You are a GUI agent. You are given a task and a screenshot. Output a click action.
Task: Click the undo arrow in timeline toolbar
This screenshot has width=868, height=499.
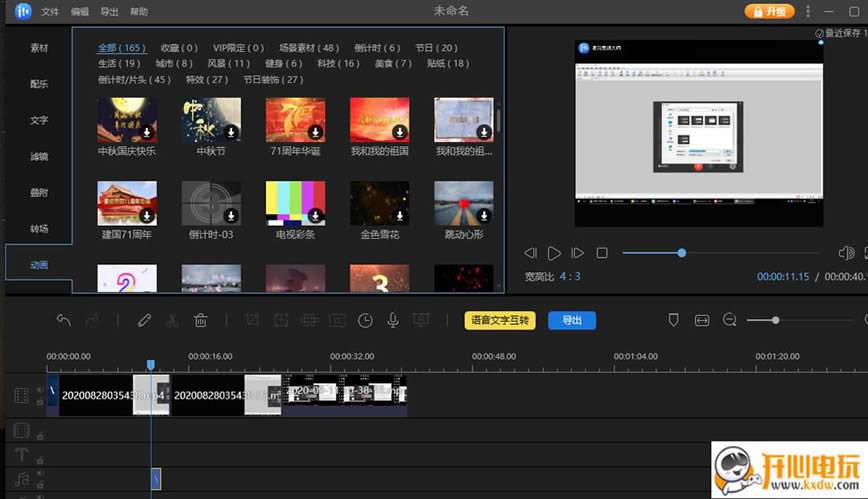click(x=64, y=320)
